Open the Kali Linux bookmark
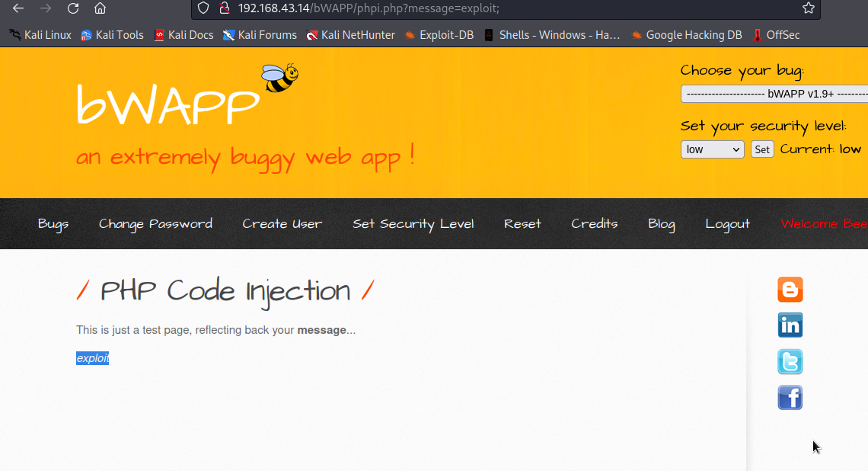 click(x=40, y=35)
